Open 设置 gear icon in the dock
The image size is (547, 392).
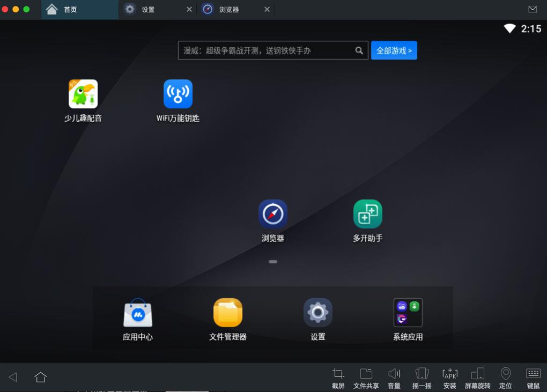pos(318,313)
